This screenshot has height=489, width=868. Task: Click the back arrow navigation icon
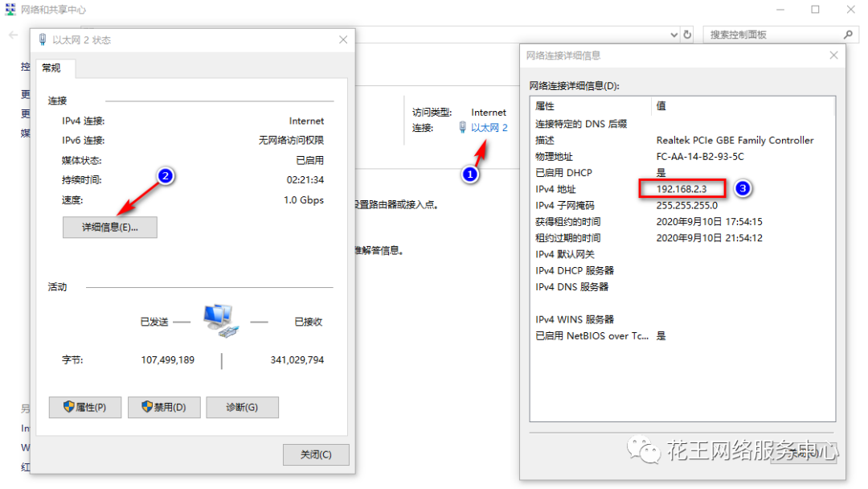tap(14, 35)
